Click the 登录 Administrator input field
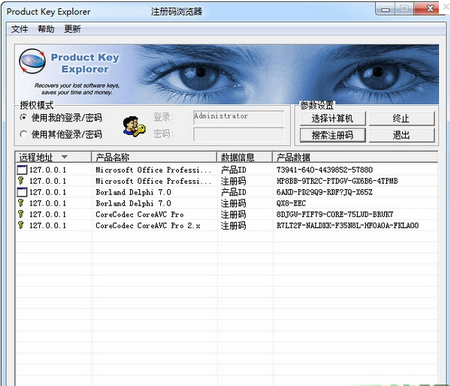The width and height of the screenshot is (450, 386). (239, 117)
